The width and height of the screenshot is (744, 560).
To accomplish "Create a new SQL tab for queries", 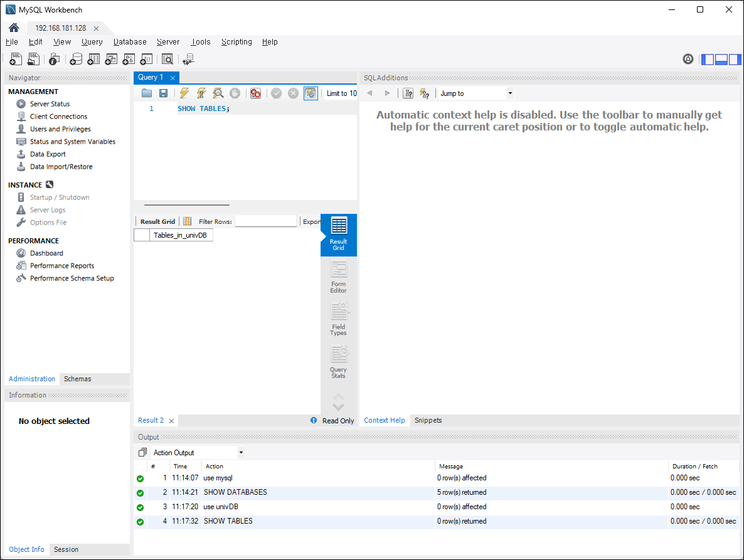I will (16, 59).
